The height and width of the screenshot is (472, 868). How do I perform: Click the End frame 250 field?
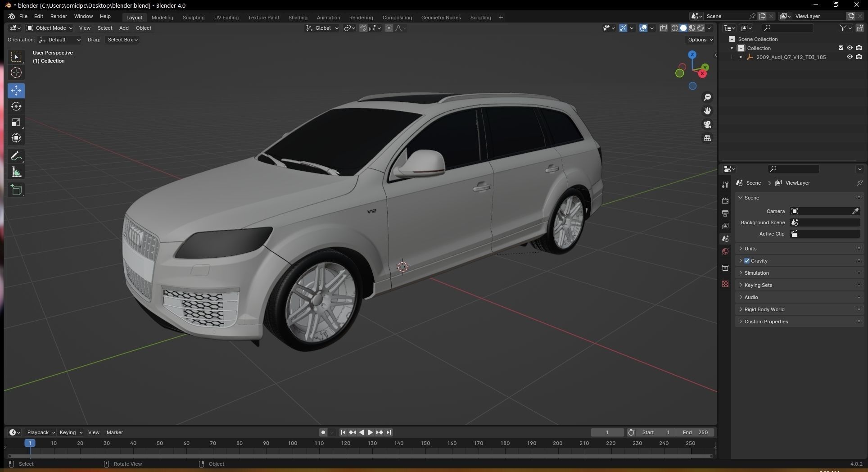point(695,432)
